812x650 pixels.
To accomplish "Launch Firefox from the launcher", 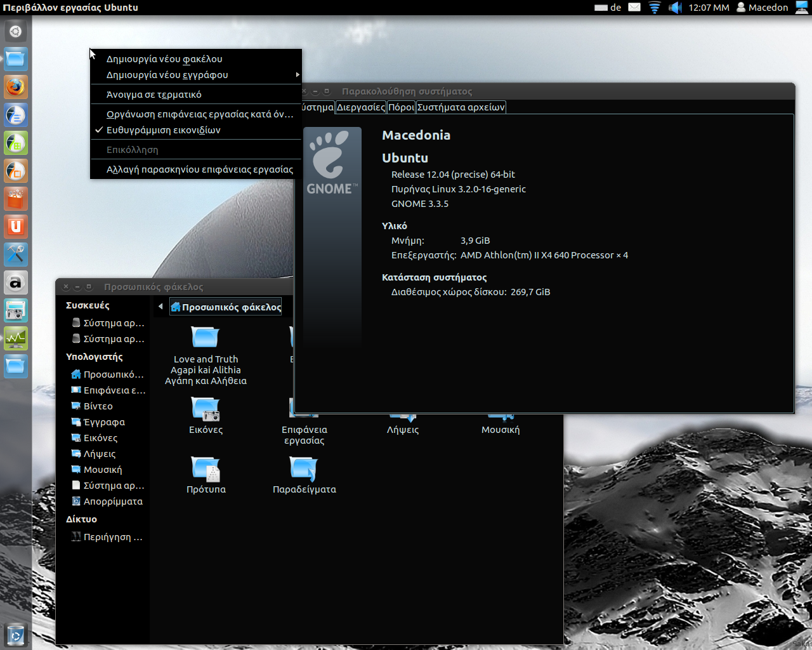I will pos(16,88).
